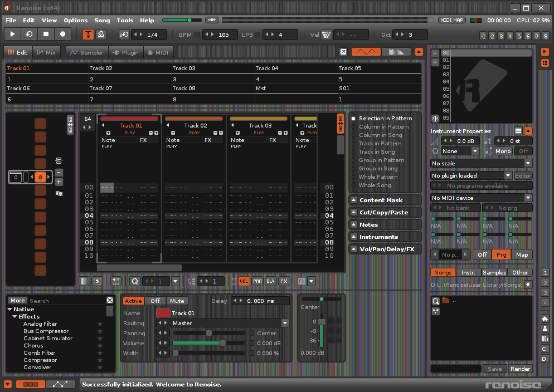
Task: Select the Map button in instrument properties
Action: pyautogui.click(x=522, y=255)
